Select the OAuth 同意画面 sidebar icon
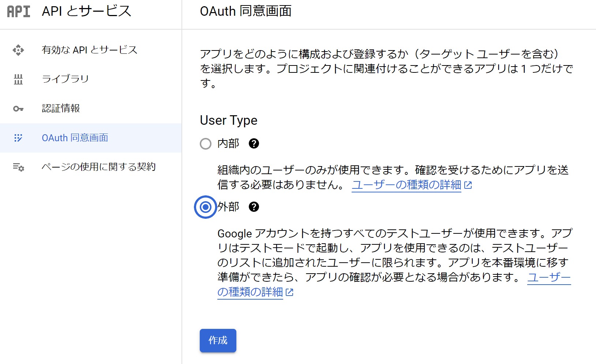The width and height of the screenshot is (596, 364). (x=18, y=138)
